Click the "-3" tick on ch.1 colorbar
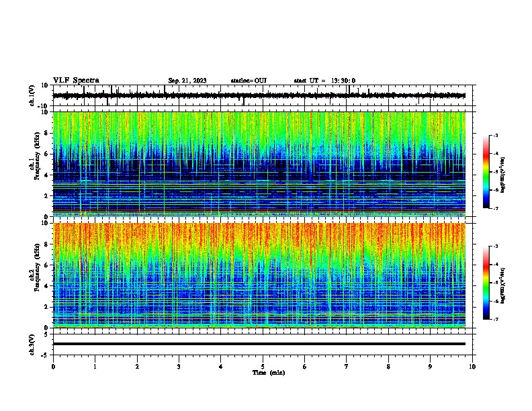This screenshot has height=411, width=532. (495, 135)
